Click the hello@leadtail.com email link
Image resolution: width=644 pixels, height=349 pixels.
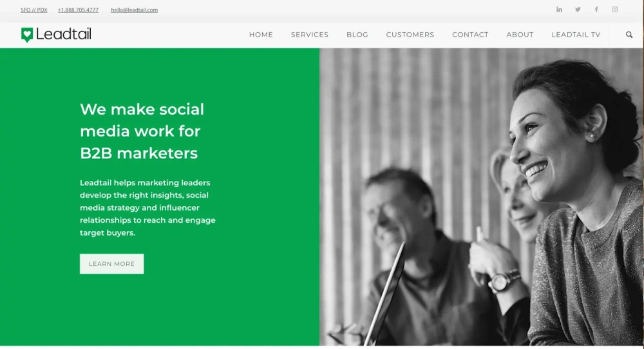point(135,10)
